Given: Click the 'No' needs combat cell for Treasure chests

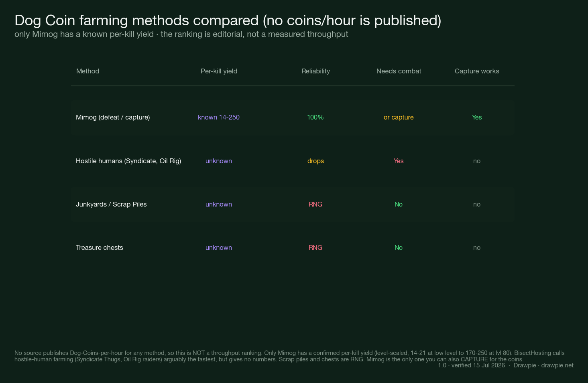Looking at the screenshot, I should pyautogui.click(x=399, y=247).
